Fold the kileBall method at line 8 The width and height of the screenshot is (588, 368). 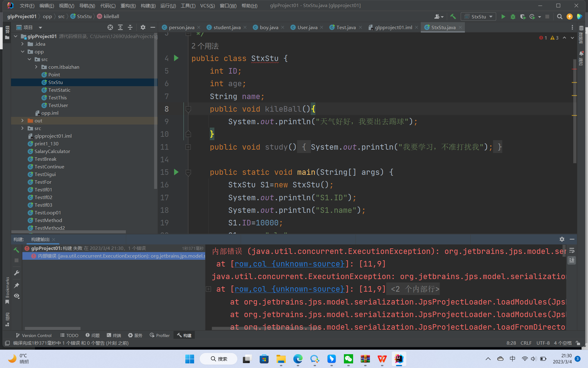pos(188,109)
